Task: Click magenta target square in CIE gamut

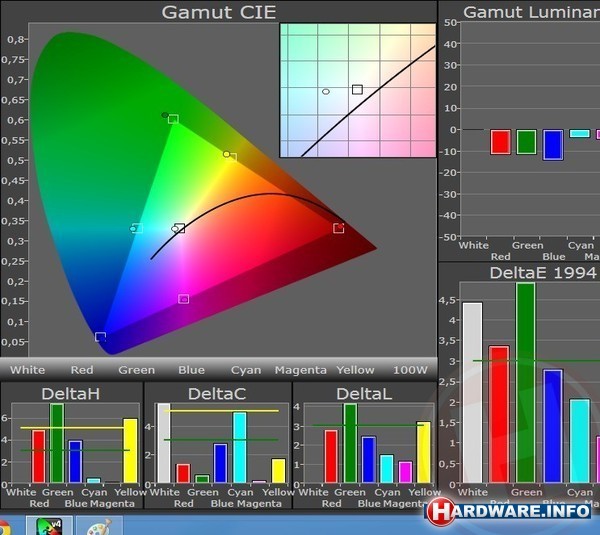Action: pyautogui.click(x=184, y=299)
